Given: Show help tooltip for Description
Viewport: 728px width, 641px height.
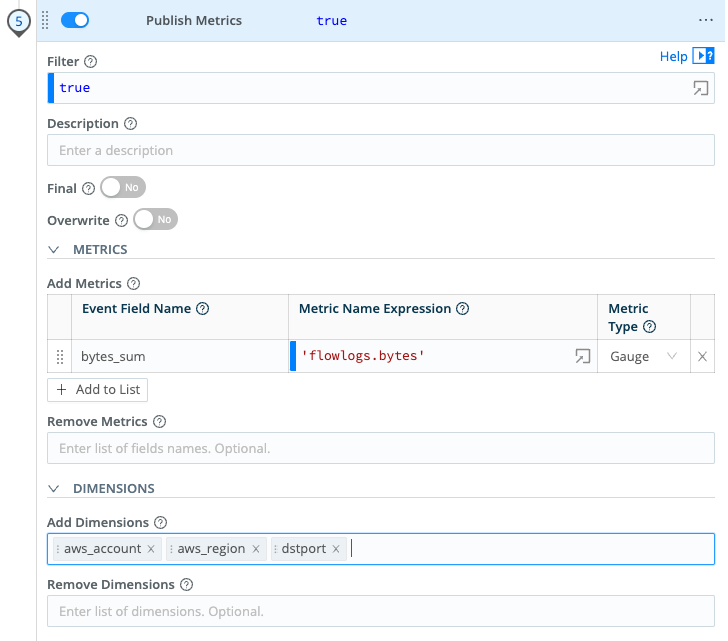Looking at the screenshot, I should tap(130, 123).
